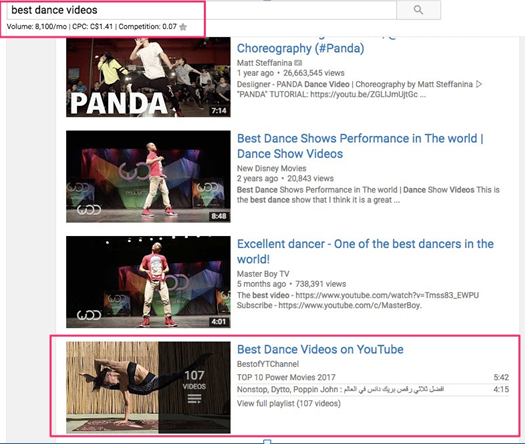Star the keyword next to Competition 0.07
This screenshot has width=525, height=444.
tap(183, 27)
